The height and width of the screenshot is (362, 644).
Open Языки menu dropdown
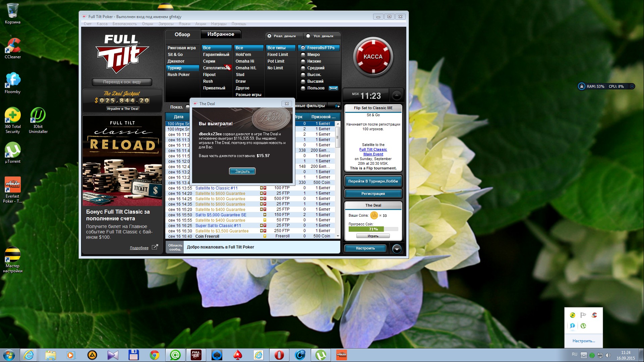[184, 24]
